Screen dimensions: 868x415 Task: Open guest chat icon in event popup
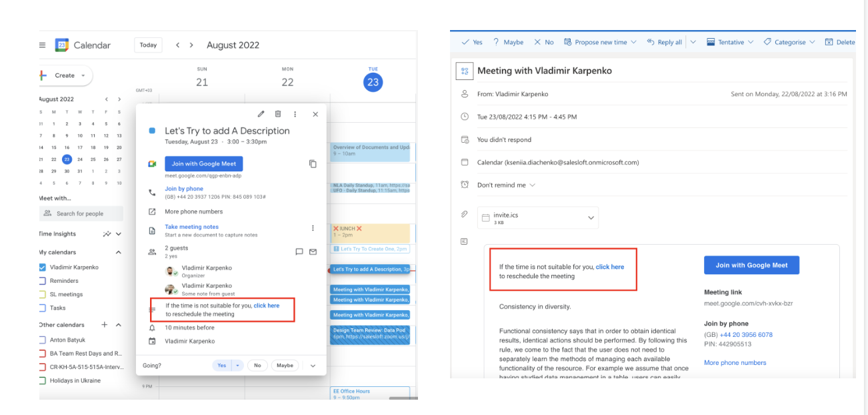[299, 252]
